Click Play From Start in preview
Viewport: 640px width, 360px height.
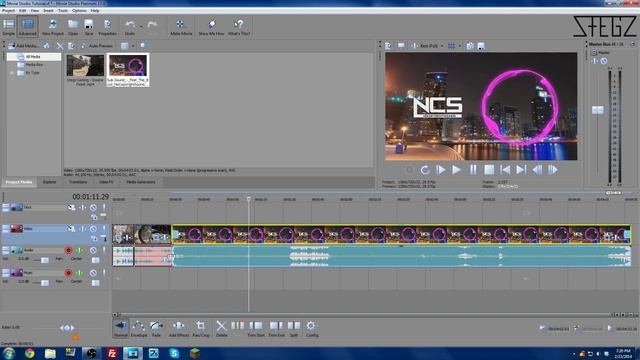pyautogui.click(x=441, y=170)
